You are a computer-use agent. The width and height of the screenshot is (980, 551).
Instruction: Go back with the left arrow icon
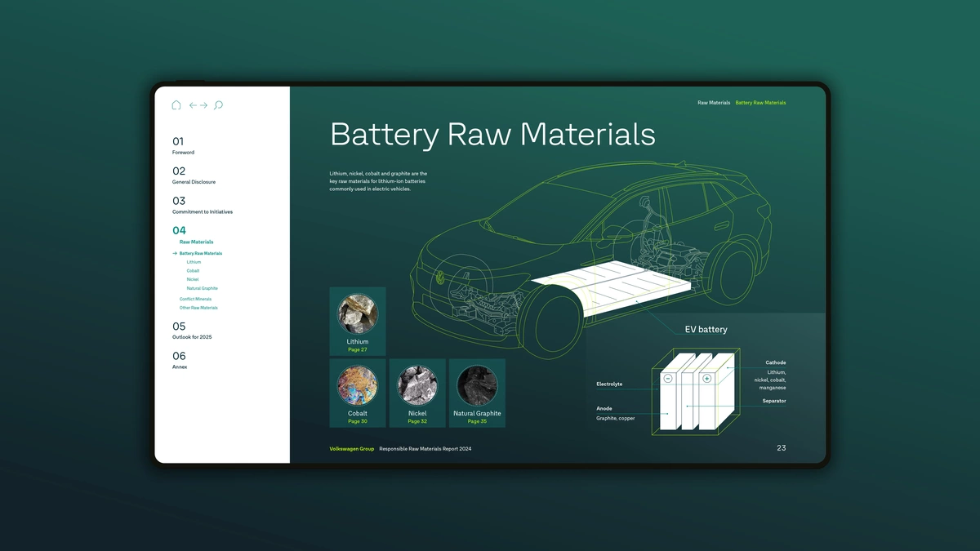click(x=194, y=105)
